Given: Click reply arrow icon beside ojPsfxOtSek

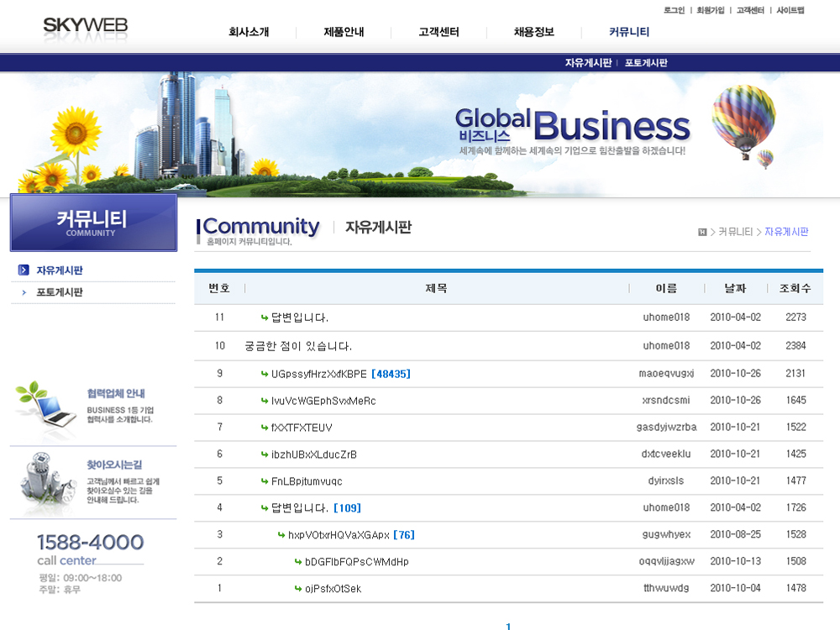Looking at the screenshot, I should [x=298, y=589].
